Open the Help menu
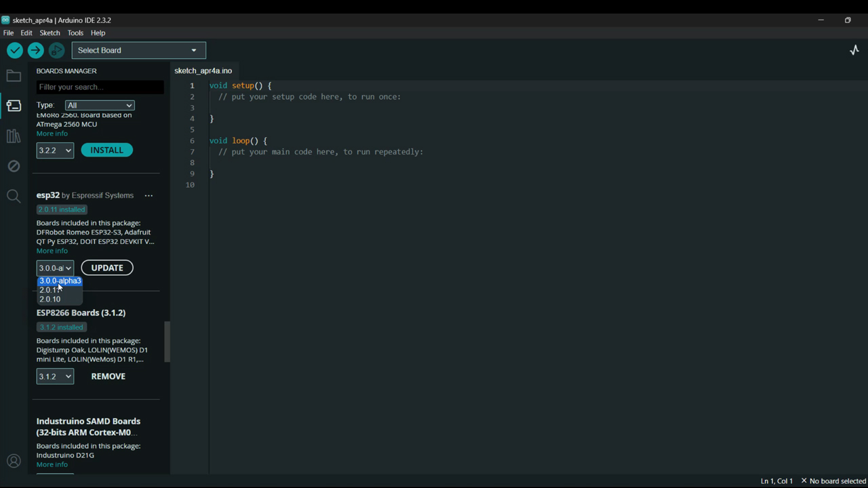 point(98,33)
